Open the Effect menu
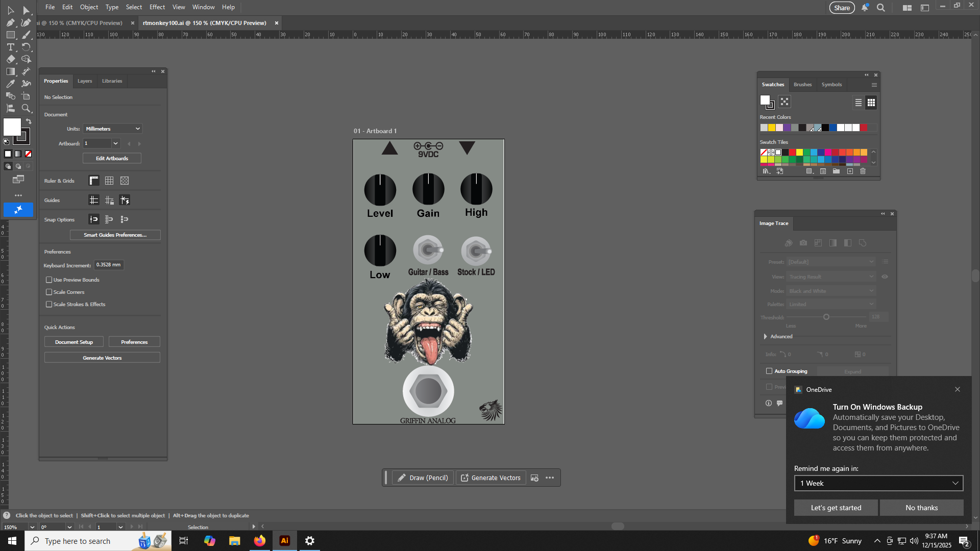 [157, 7]
